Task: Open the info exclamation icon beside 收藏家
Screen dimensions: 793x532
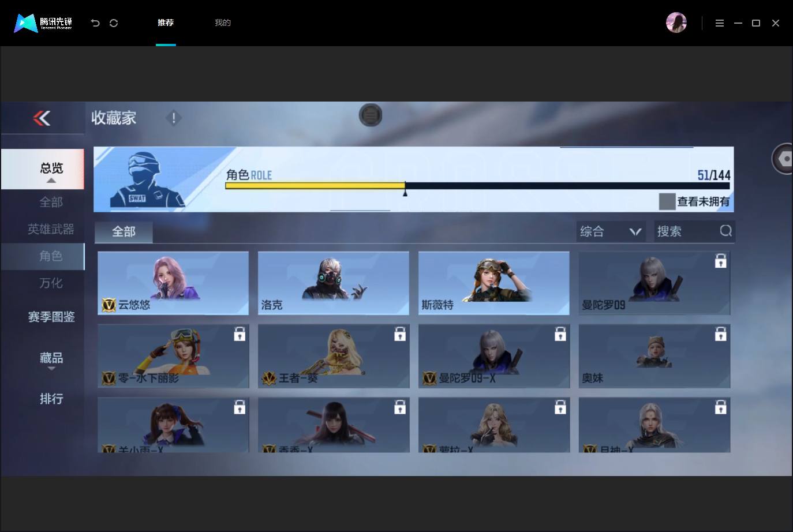Action: tap(174, 118)
